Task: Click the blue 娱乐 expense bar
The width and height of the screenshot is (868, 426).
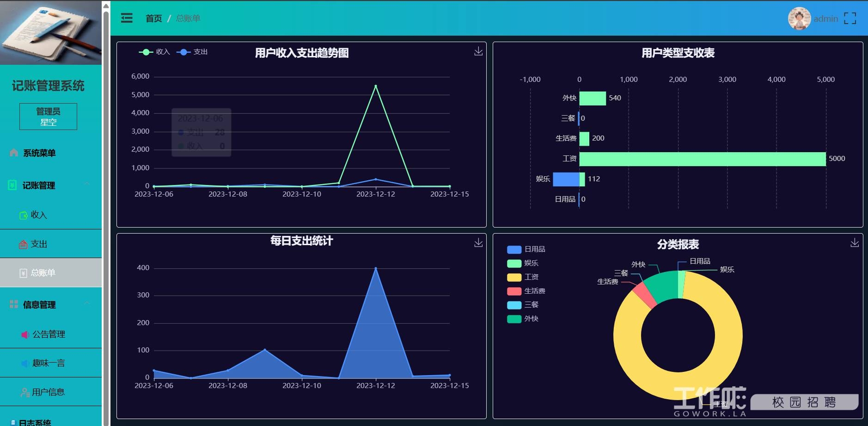Action: pos(566,179)
